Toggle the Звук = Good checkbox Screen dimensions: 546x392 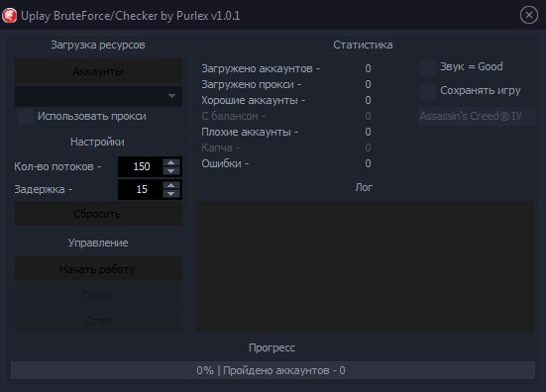coord(428,67)
